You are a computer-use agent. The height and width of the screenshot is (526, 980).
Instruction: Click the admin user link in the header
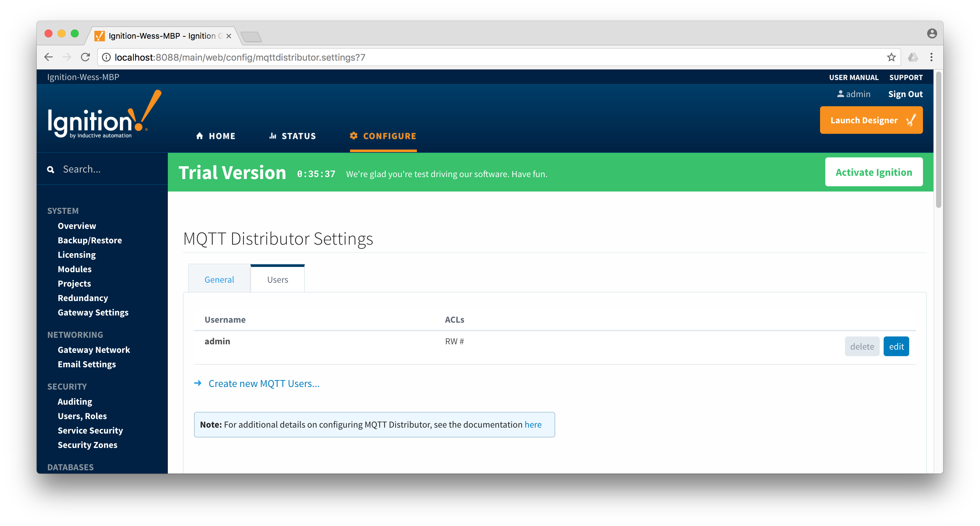pyautogui.click(x=853, y=94)
